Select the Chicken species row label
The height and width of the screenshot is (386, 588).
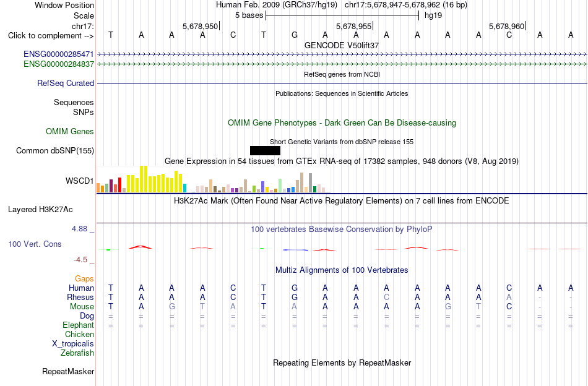pyautogui.click(x=79, y=334)
